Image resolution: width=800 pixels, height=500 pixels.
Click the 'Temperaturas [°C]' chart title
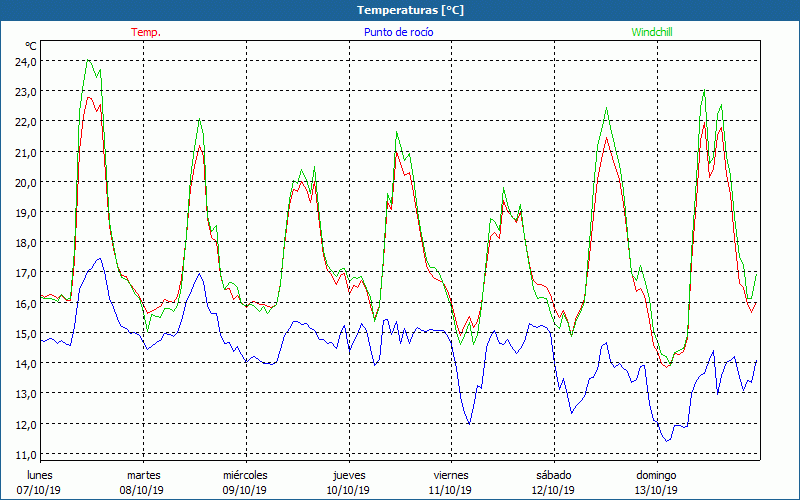[x=410, y=10]
